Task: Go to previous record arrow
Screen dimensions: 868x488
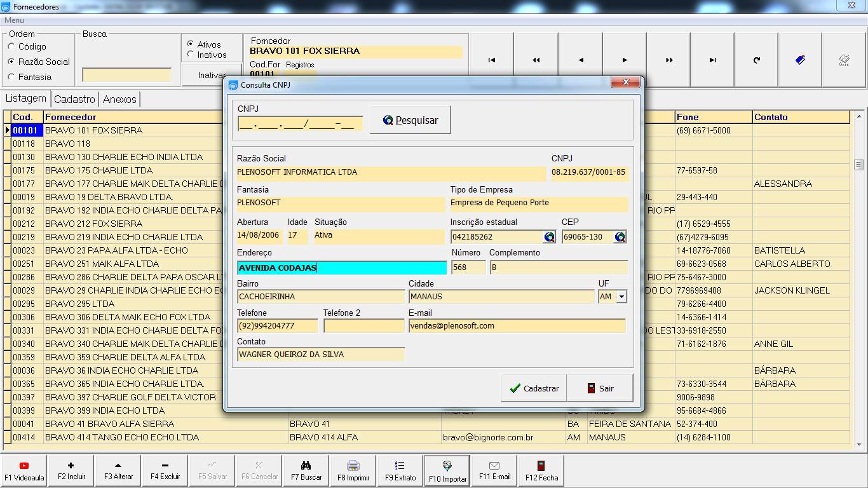Action: [580, 60]
